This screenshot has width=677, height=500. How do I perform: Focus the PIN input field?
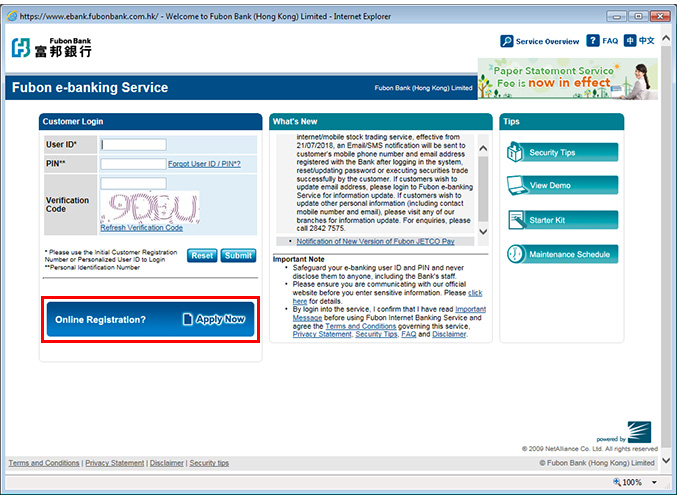coord(133,164)
